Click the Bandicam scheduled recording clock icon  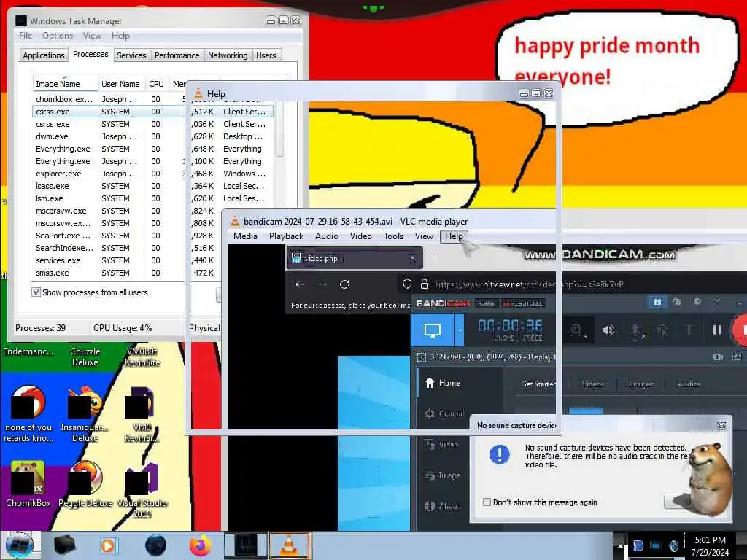click(x=697, y=301)
